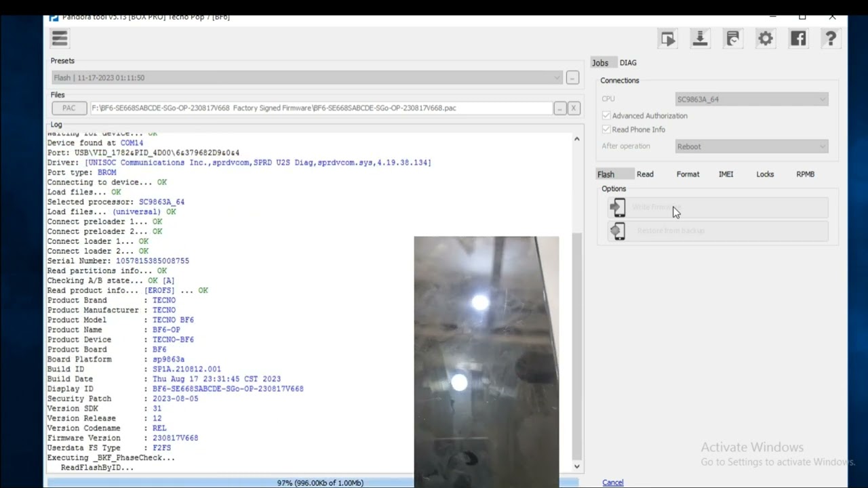Select the Read tab
This screenshot has width=868, height=488.
(x=645, y=174)
